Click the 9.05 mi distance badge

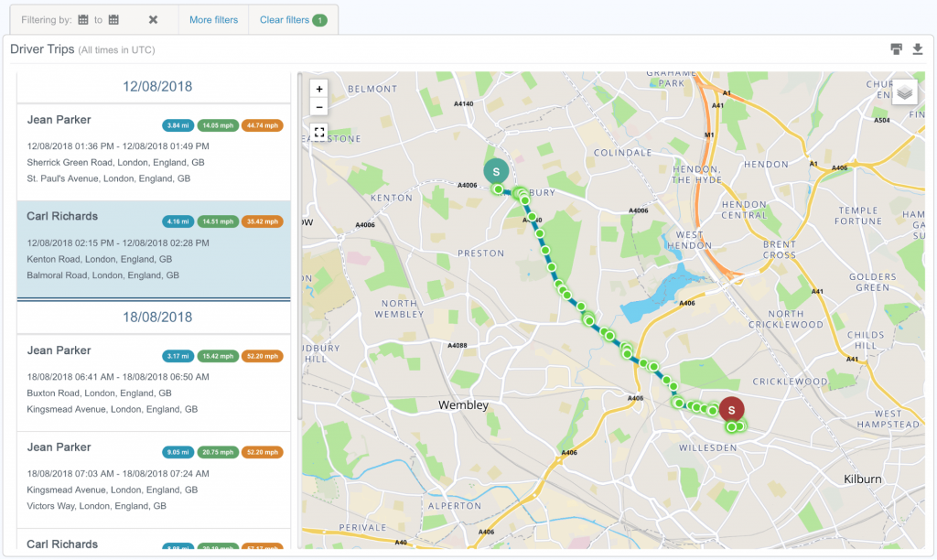pos(178,452)
